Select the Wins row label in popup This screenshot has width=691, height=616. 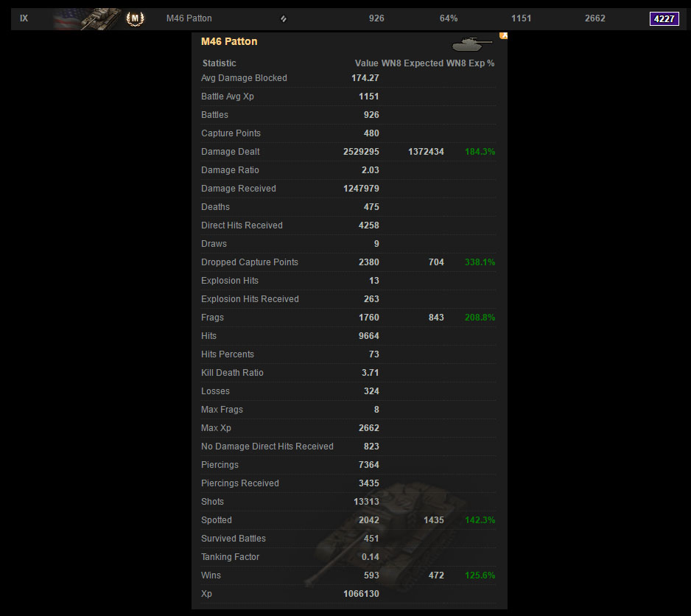(211, 575)
